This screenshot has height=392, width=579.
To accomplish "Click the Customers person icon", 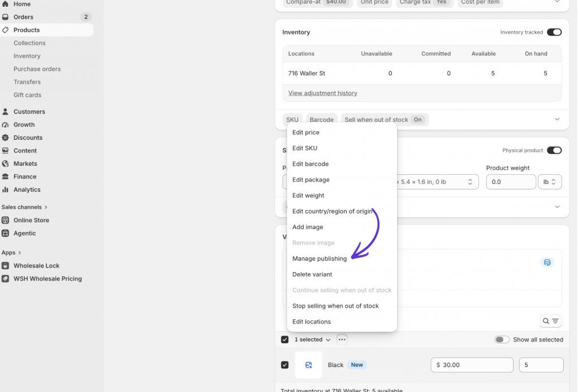I will [5, 111].
